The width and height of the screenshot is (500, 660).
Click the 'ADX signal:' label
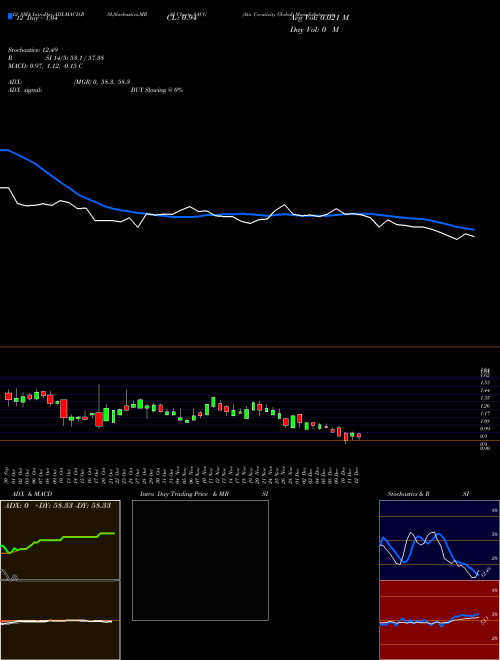(x=25, y=90)
